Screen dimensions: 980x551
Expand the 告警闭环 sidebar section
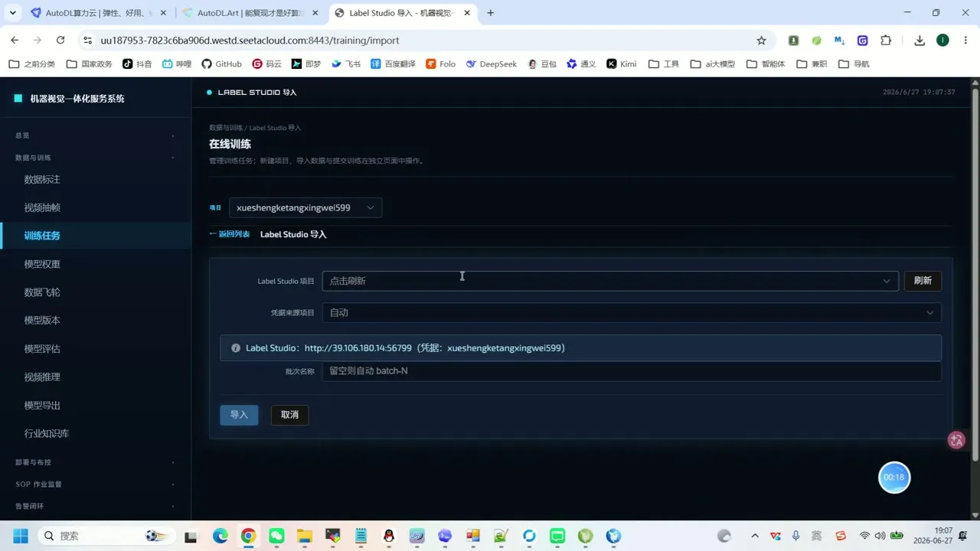(x=95, y=507)
